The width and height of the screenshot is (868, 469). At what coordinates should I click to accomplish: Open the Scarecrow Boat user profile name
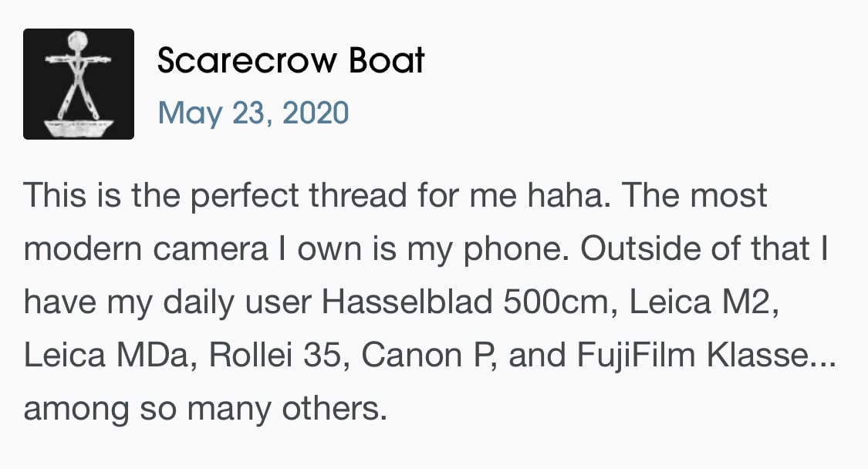(291, 59)
